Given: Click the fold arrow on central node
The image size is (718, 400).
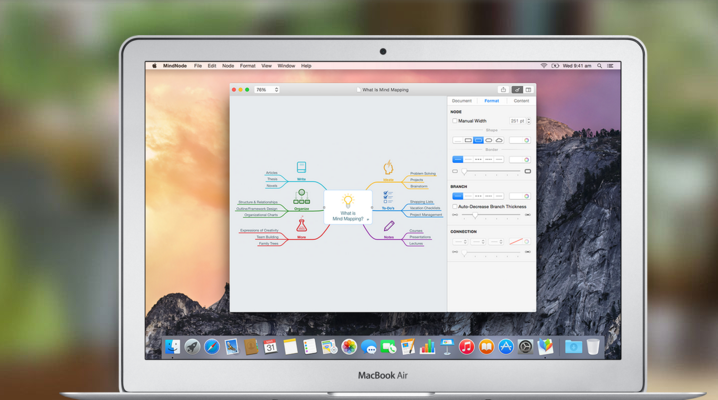Looking at the screenshot, I should (368, 219).
